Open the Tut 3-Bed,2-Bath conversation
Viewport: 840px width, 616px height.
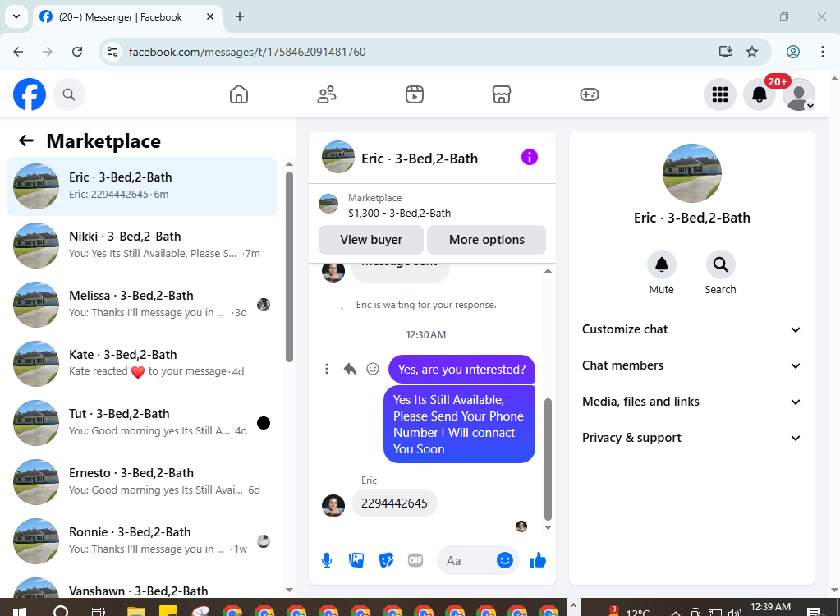[142, 423]
